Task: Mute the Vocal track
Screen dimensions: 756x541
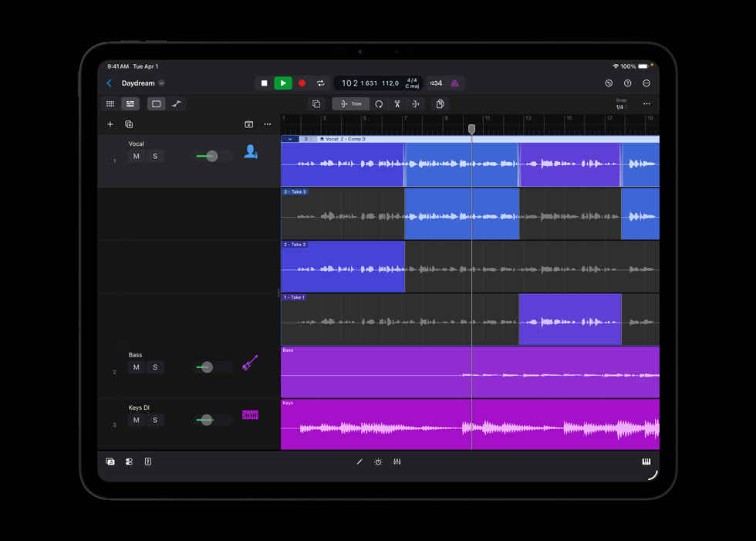Action: pyautogui.click(x=137, y=156)
